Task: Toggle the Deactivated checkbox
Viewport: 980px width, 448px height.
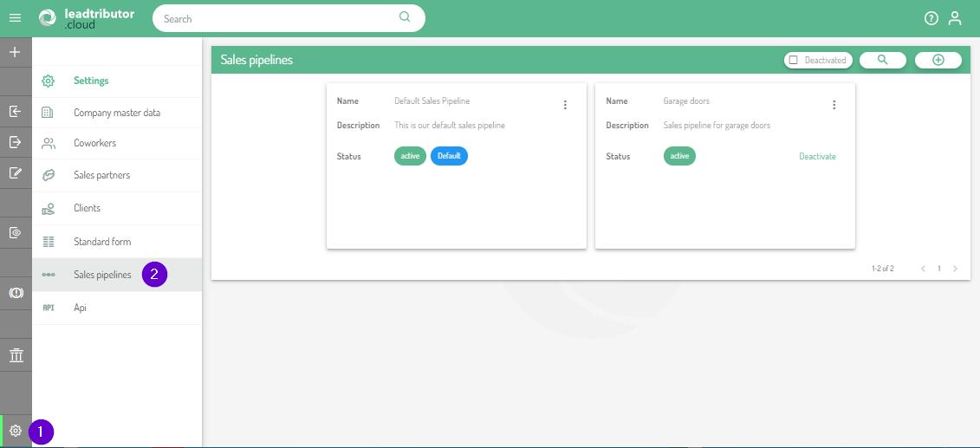Action: click(x=793, y=61)
